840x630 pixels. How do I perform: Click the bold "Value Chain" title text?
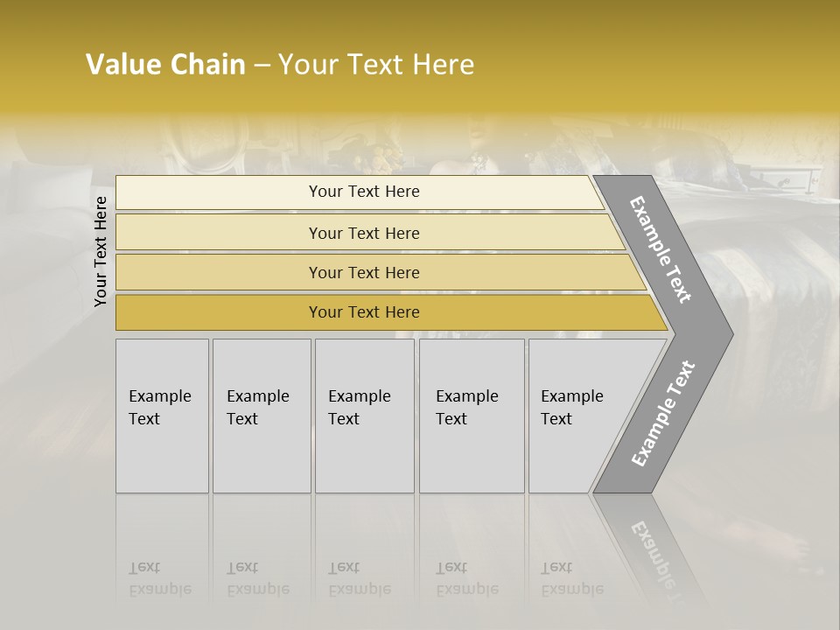click(165, 65)
